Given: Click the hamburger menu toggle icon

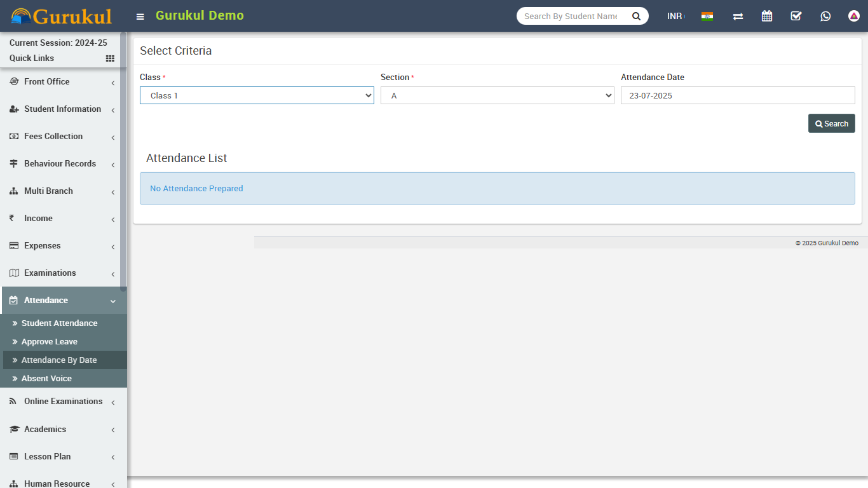Looking at the screenshot, I should click(140, 17).
